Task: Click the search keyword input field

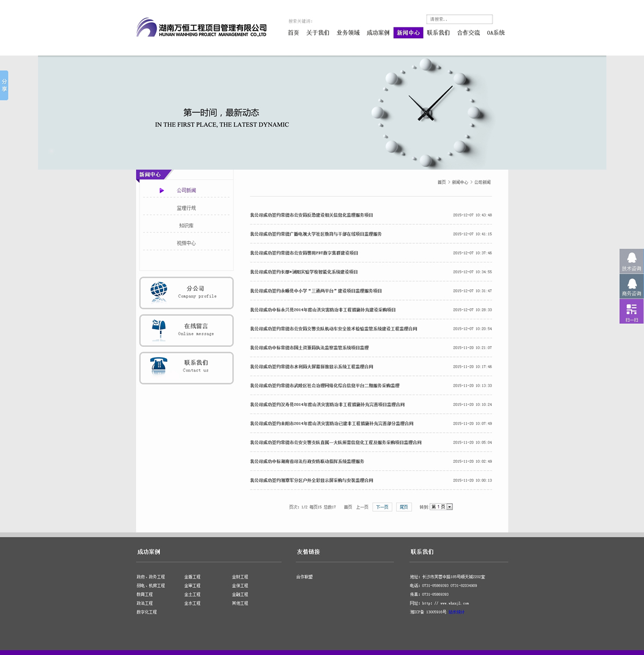Action: [x=459, y=19]
